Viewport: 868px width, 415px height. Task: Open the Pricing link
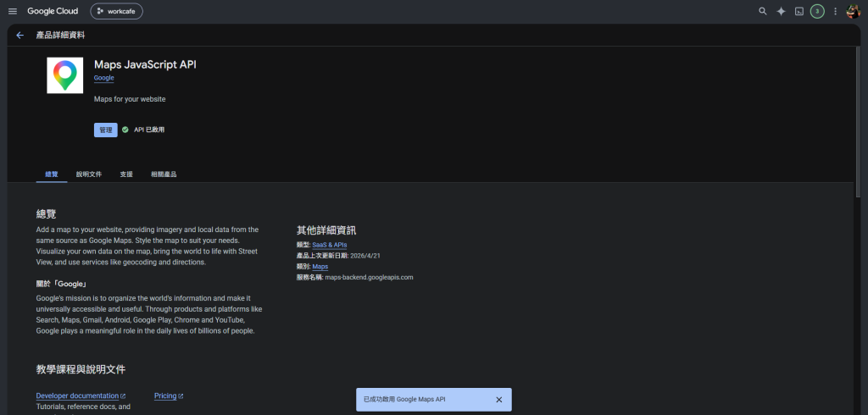tap(165, 396)
